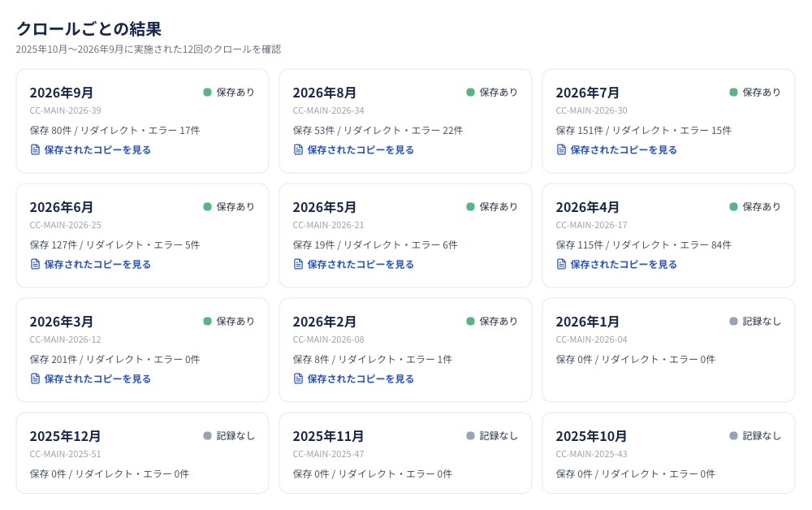Image resolution: width=812 pixels, height=510 pixels.
Task: Click document icon in 2026年2月 card
Action: point(298,378)
